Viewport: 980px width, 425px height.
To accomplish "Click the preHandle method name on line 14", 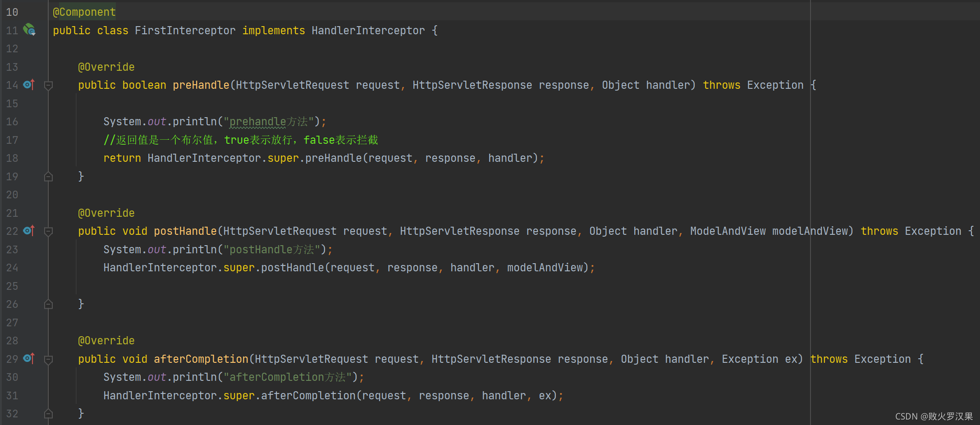I will click(x=201, y=85).
